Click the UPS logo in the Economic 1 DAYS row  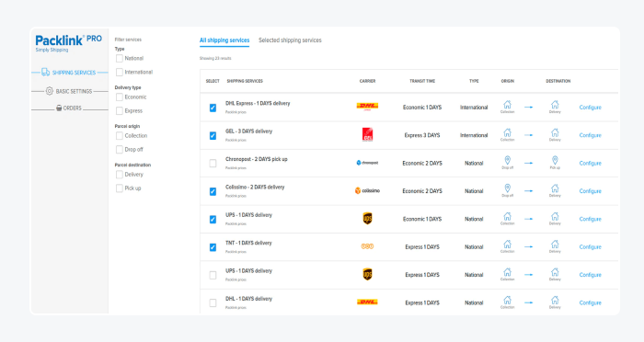click(x=367, y=219)
